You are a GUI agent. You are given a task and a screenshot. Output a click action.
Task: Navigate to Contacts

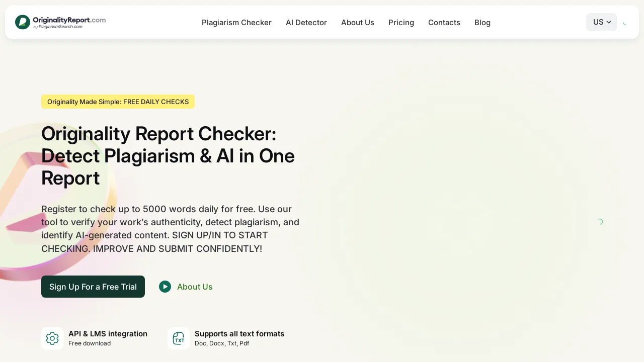click(x=444, y=23)
